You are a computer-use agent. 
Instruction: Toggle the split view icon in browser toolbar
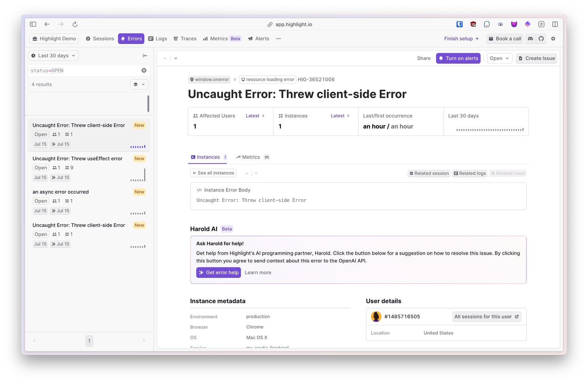[x=555, y=24]
